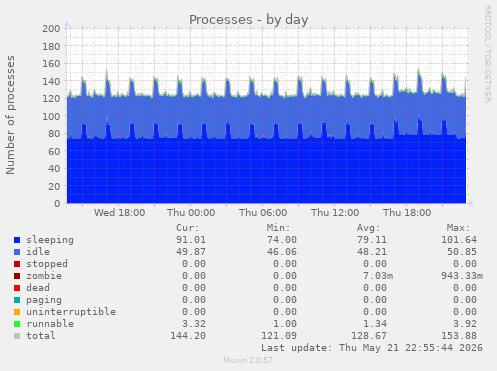Click the zombie legend dark red swatch
The height and width of the screenshot is (371, 497).
click(x=17, y=276)
